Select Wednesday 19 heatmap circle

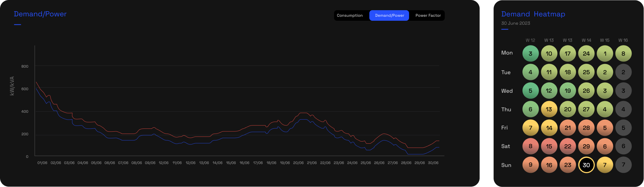click(568, 91)
